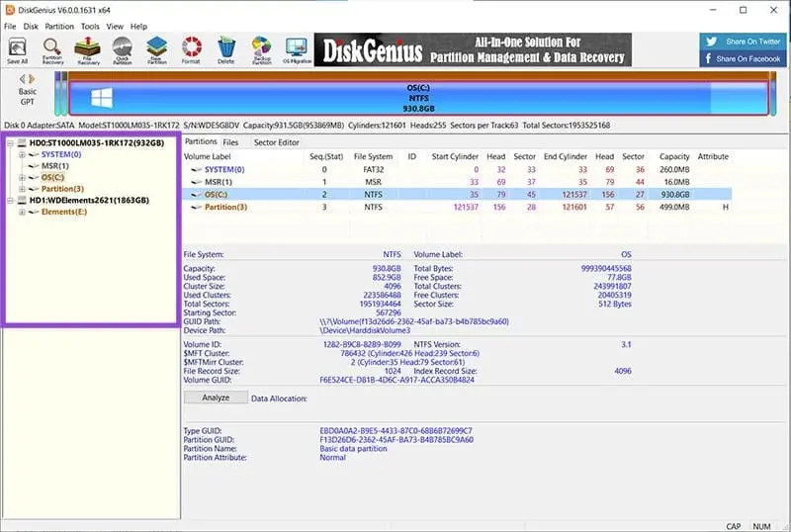The width and height of the screenshot is (791, 532).
Task: Click the Attribute column header
Action: (713, 156)
